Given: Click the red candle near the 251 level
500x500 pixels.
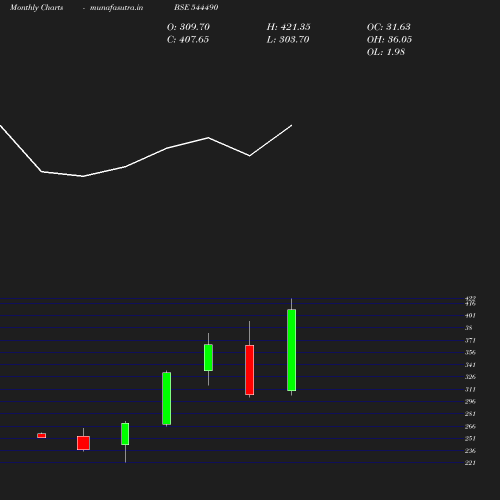Looking at the screenshot, I should point(83,443).
